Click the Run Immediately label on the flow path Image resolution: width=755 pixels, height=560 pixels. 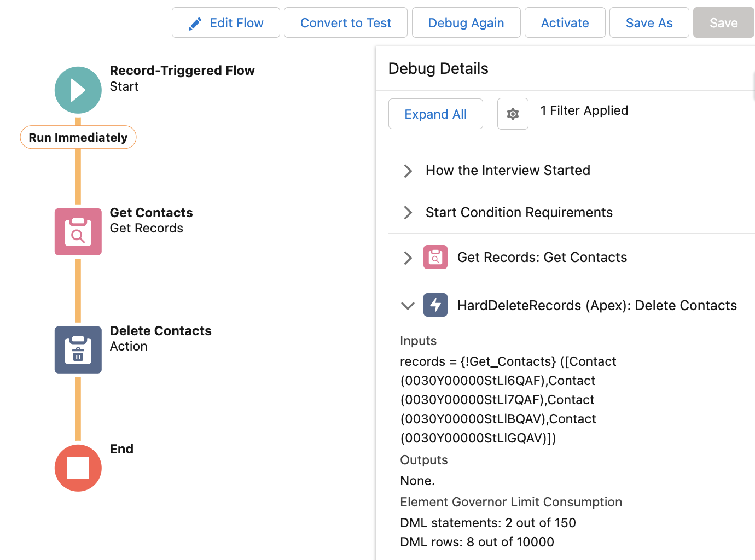78,137
